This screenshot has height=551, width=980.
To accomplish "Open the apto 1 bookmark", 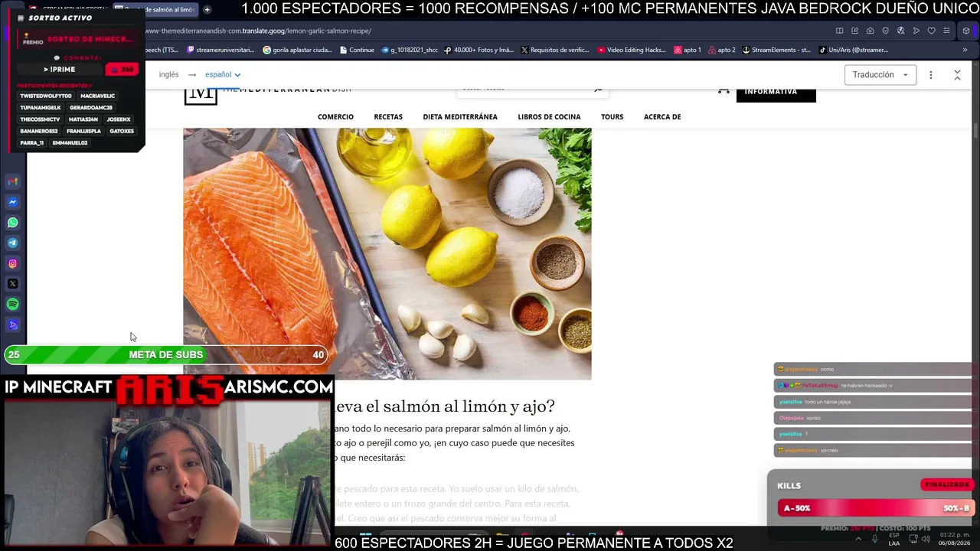I will [x=688, y=50].
